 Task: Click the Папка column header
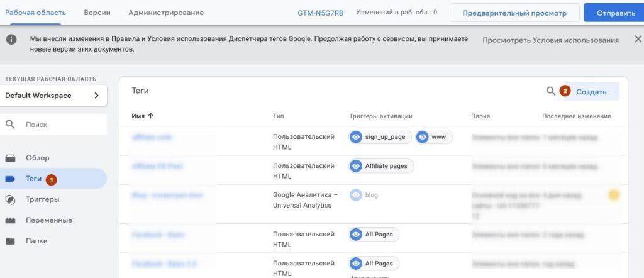(x=480, y=116)
